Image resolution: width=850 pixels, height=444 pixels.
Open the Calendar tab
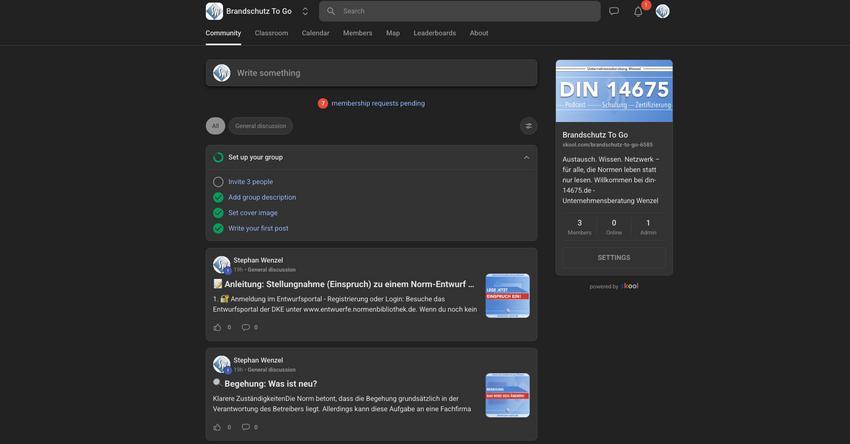[315, 33]
